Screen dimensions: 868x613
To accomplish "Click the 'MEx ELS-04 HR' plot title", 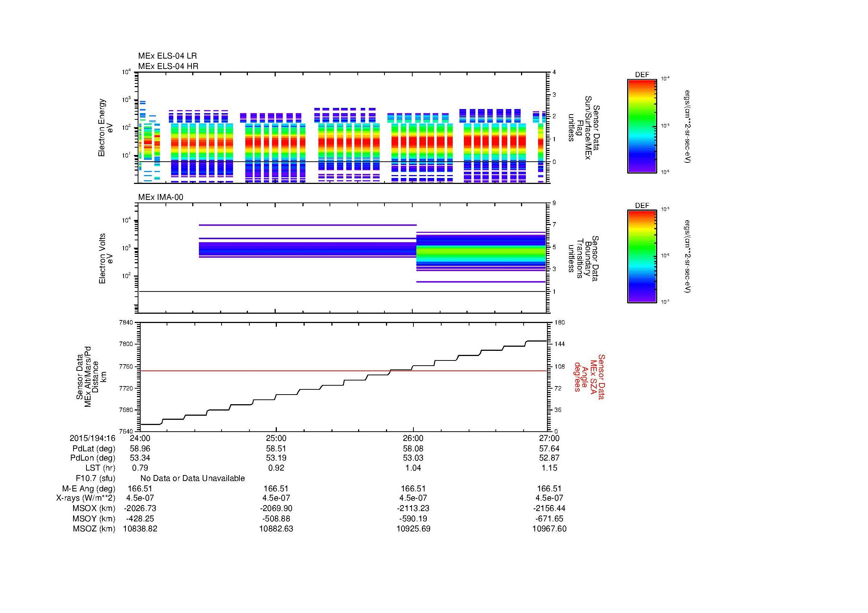I will [168, 66].
